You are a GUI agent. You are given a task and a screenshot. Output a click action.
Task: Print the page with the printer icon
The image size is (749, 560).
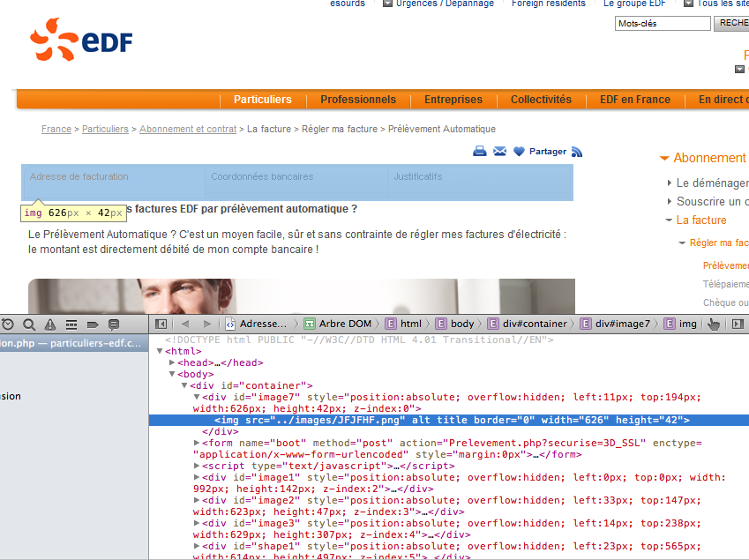pos(480,152)
